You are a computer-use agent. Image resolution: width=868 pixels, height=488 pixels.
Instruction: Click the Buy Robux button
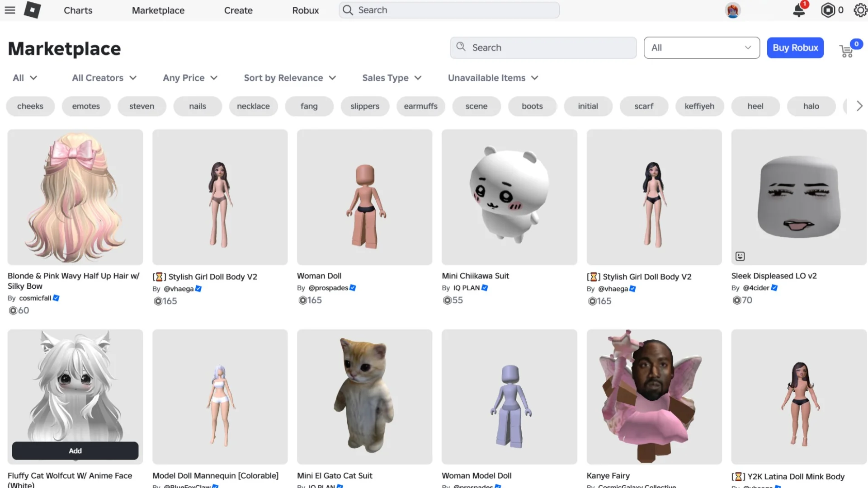(795, 47)
